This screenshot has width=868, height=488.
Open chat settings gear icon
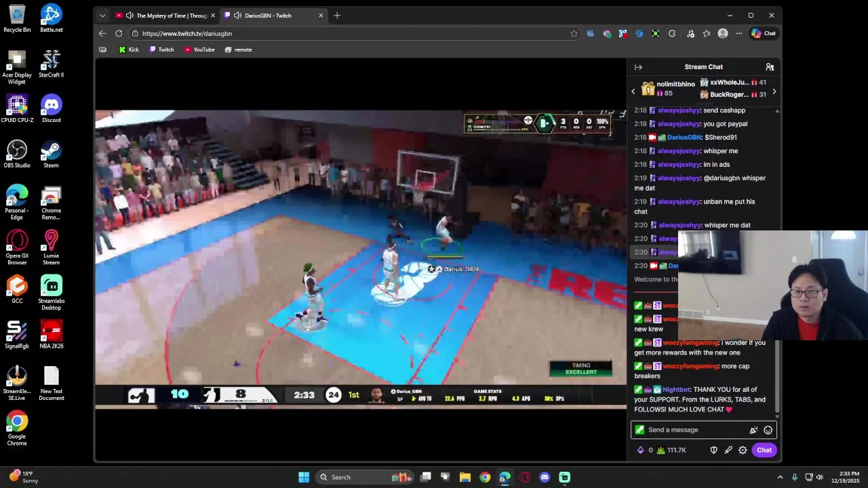coord(743,450)
